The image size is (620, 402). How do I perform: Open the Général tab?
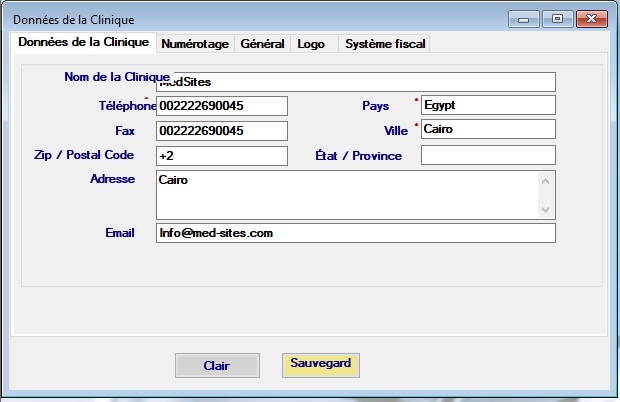262,44
